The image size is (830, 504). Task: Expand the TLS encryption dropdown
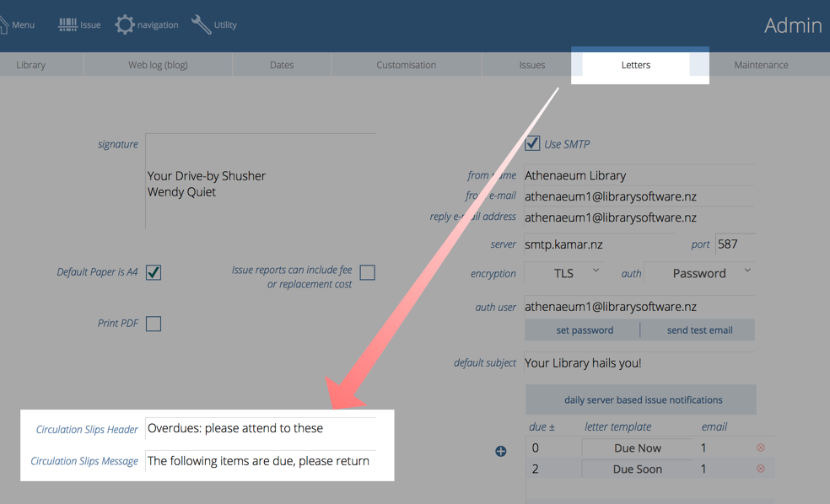pos(563,273)
